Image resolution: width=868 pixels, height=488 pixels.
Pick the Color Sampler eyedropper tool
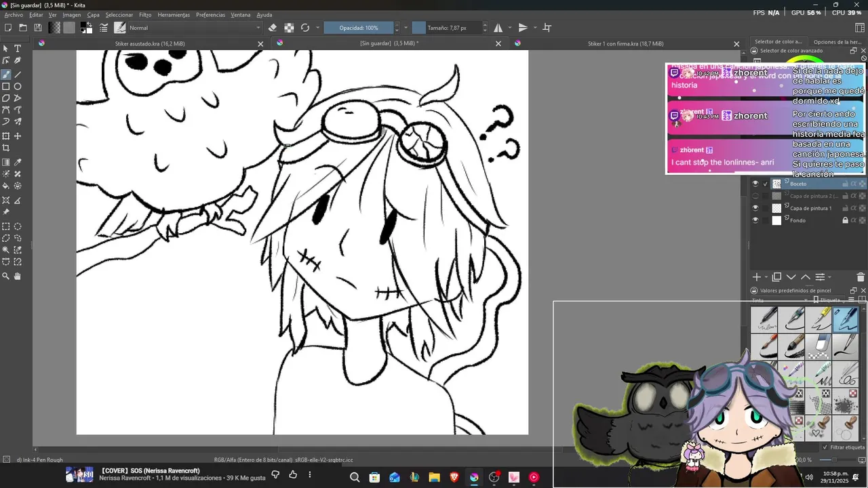18,163
